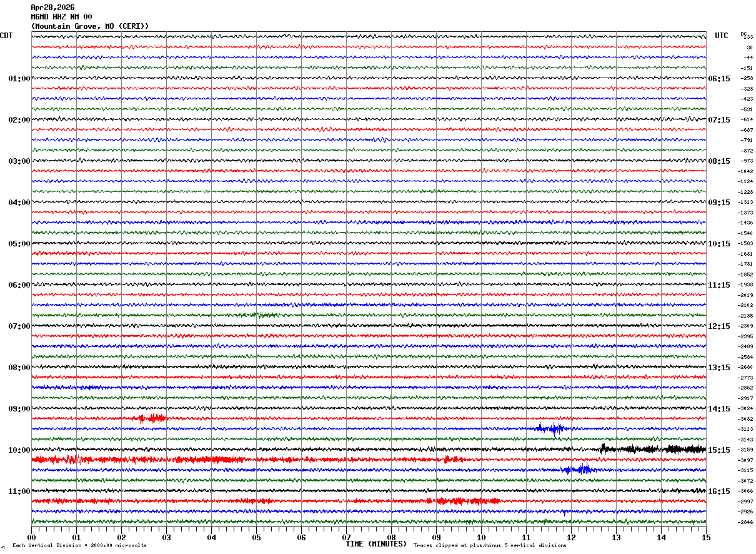Click the Mountain Grove, MO (CERI) title
The height and width of the screenshot is (554, 756).
point(90,26)
